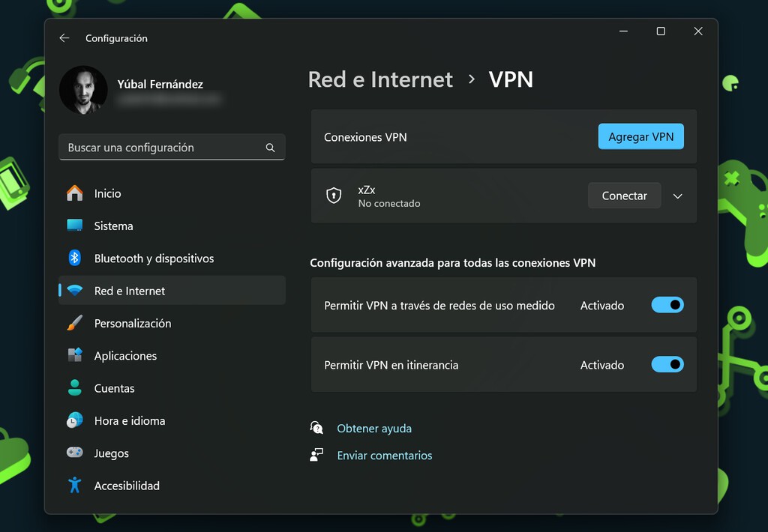This screenshot has width=768, height=532.
Task: Click the search magnifier icon
Action: tap(270, 148)
